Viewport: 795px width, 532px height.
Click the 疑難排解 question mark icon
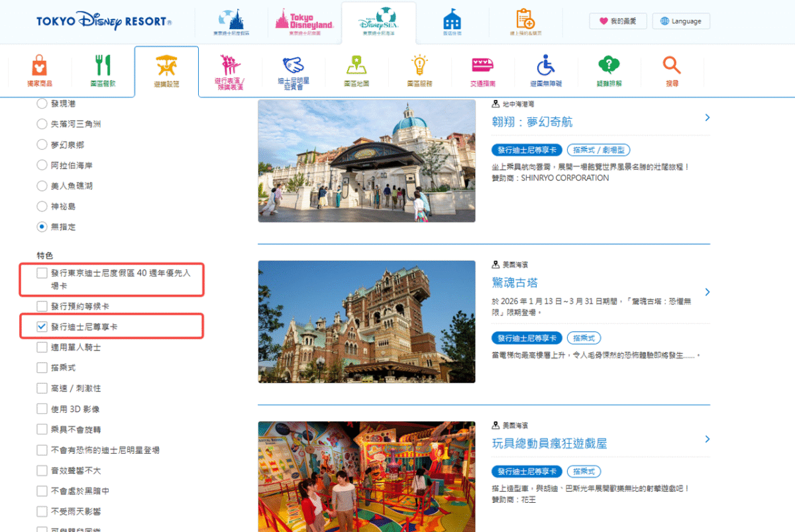pyautogui.click(x=608, y=66)
